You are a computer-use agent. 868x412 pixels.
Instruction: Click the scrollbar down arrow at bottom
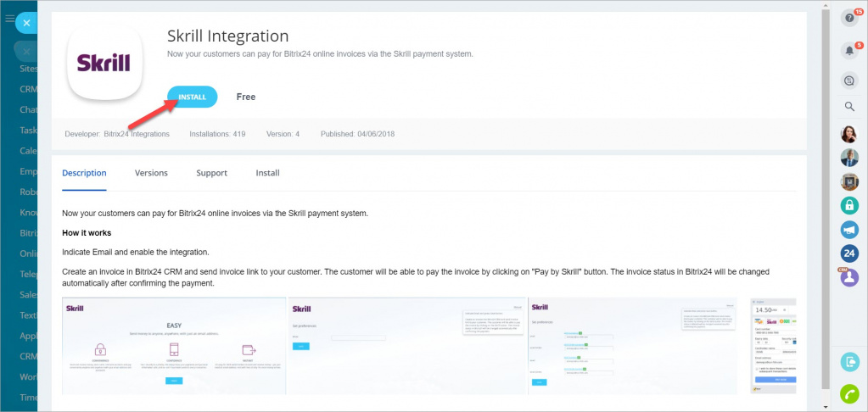tap(826, 407)
